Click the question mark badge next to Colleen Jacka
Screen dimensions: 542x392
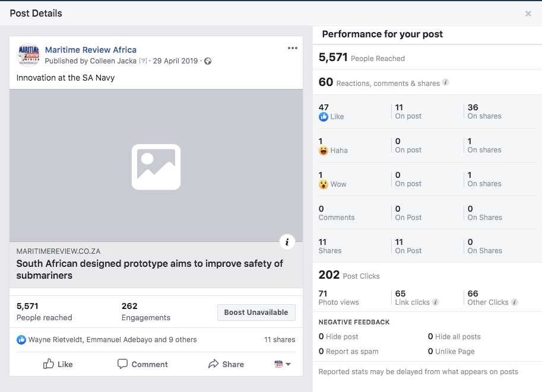click(x=142, y=61)
